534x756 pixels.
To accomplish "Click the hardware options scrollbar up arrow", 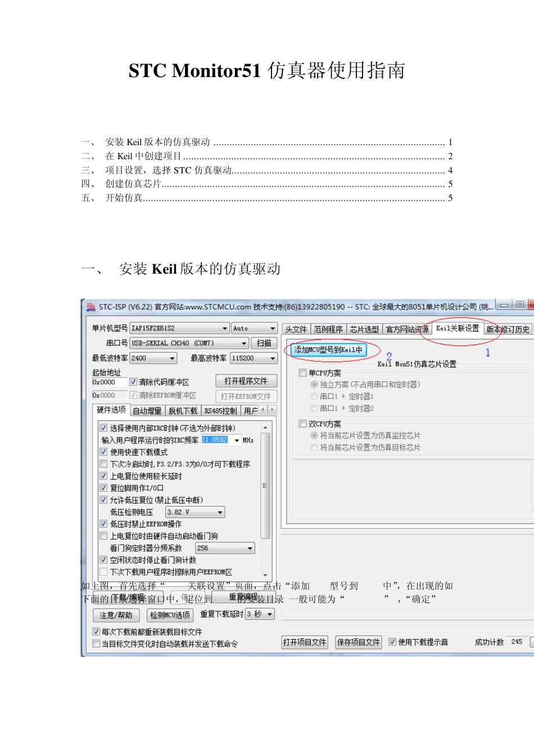I will [x=265, y=428].
